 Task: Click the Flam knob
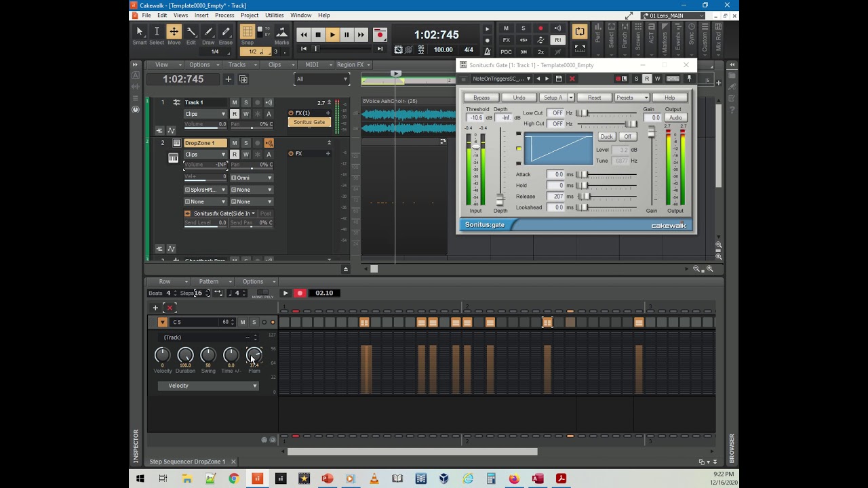click(254, 354)
